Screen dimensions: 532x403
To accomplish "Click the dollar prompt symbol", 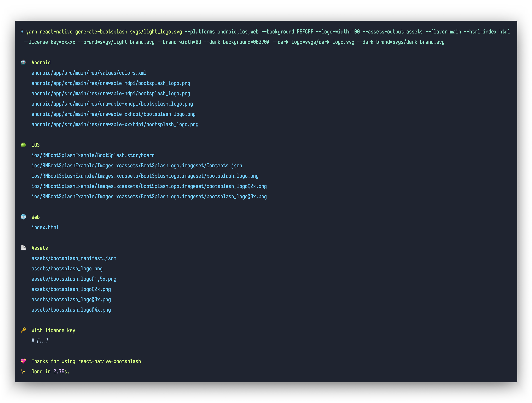I will [x=22, y=32].
